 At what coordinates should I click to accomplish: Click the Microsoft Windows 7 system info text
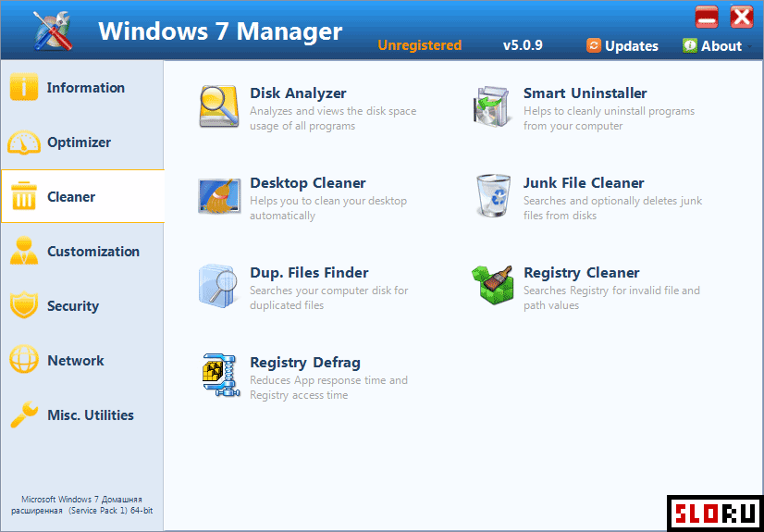81,505
